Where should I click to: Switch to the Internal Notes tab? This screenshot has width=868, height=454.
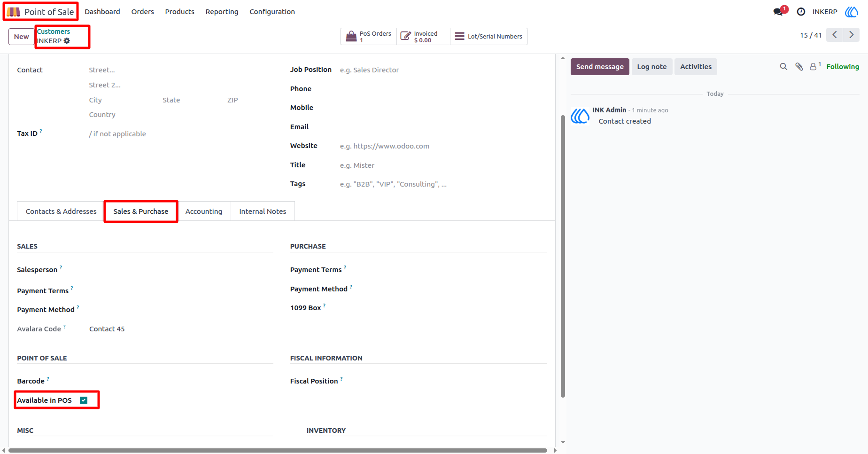tap(263, 211)
